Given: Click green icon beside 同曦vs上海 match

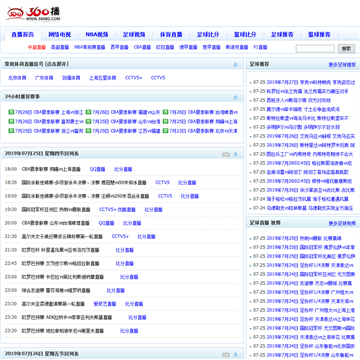Looking at the screenshot, I should click(x=165, y=122).
